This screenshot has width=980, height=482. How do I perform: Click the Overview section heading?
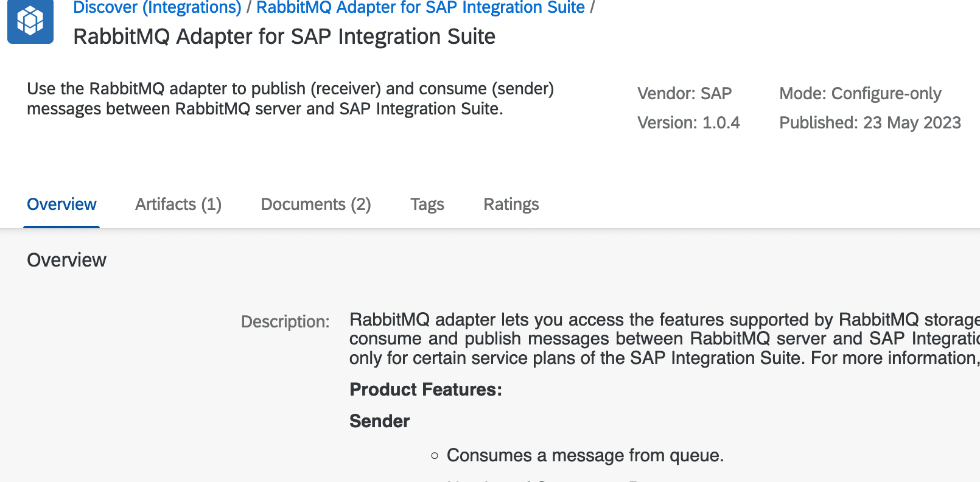click(x=67, y=260)
